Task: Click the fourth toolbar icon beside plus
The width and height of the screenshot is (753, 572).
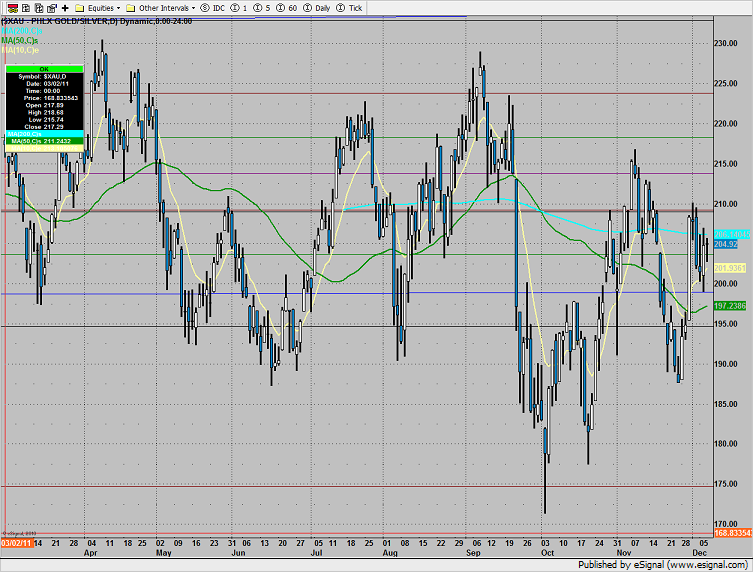Action: (x=50, y=7)
